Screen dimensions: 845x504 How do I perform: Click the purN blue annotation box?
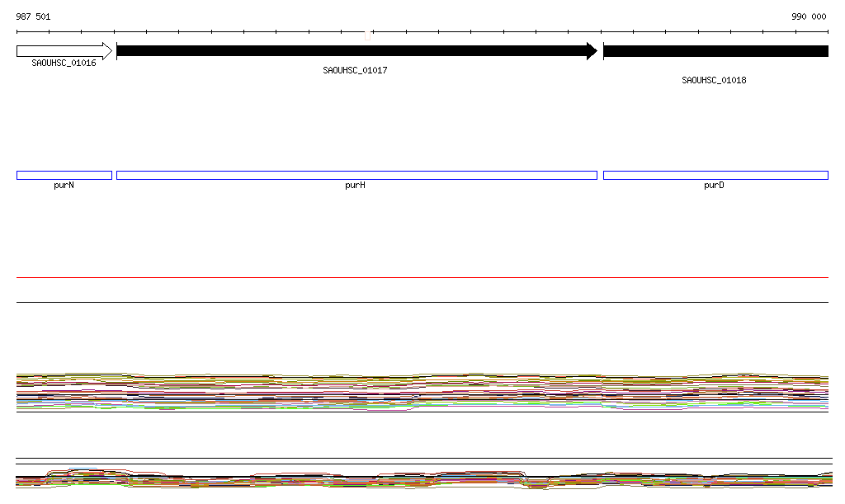64,175
